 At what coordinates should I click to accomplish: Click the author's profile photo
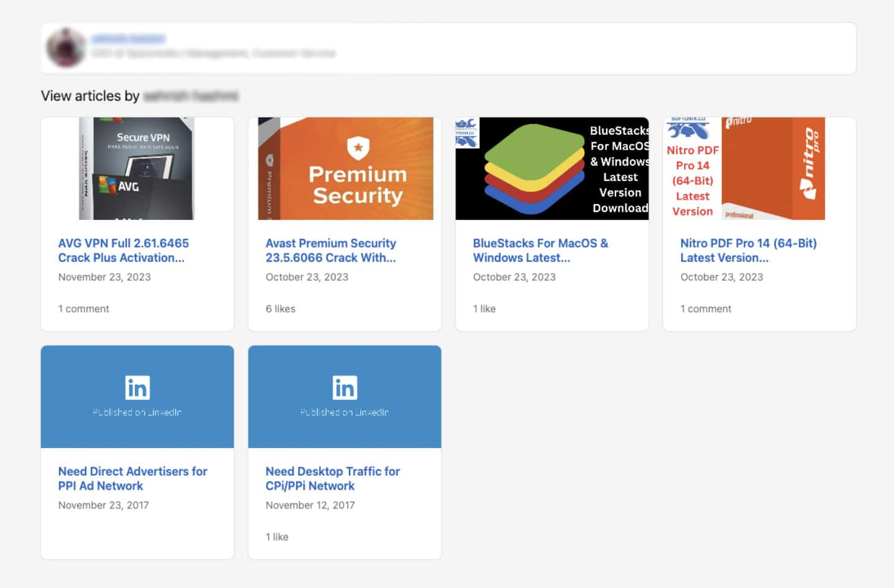pos(66,48)
